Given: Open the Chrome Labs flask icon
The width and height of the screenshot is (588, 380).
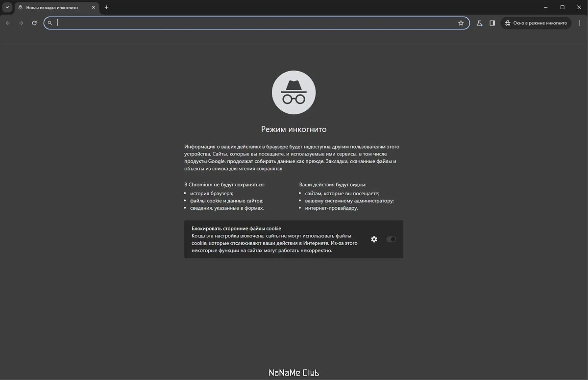Looking at the screenshot, I should (479, 23).
